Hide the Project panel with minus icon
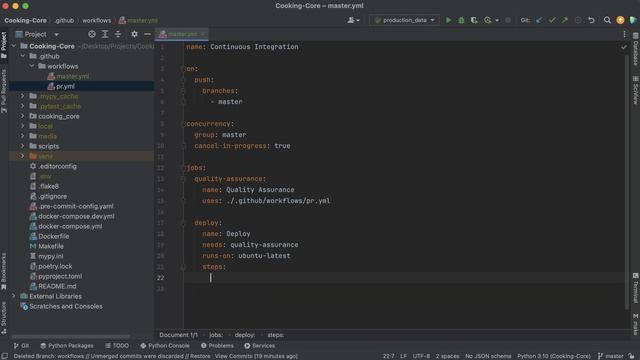 tap(147, 34)
